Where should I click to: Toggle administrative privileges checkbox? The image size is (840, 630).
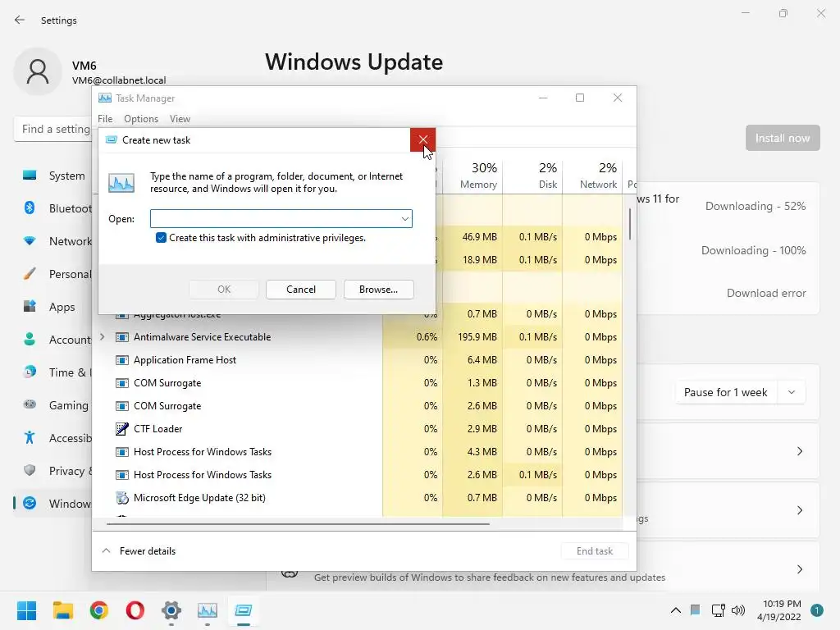(161, 238)
